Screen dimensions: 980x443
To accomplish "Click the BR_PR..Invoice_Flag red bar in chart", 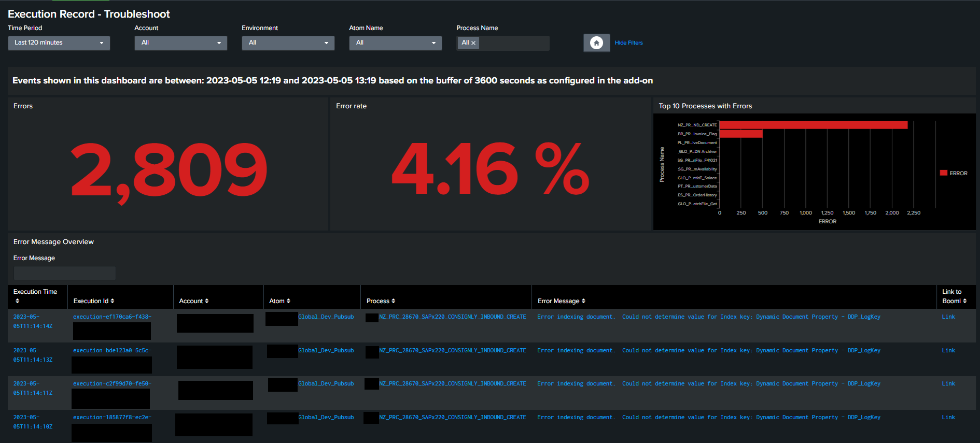I will click(x=741, y=134).
